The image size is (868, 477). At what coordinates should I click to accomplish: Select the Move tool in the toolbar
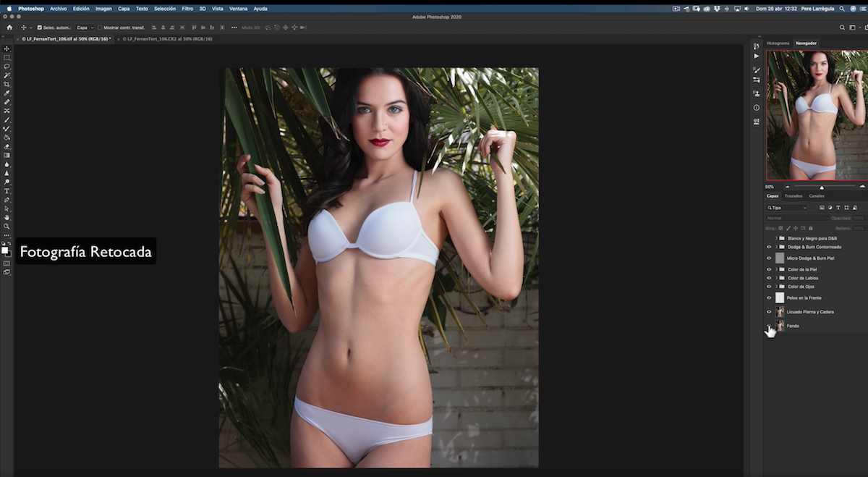click(7, 48)
